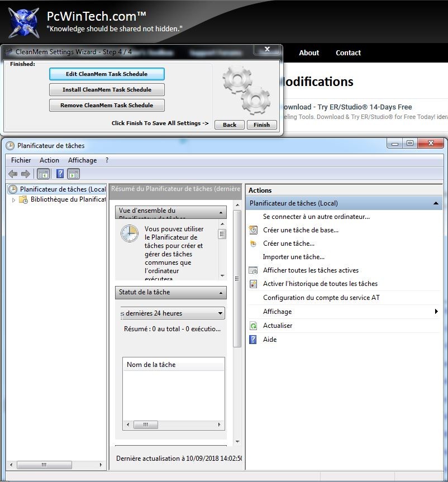Click Afficher toutes les tâches actives
The image size is (448, 482).
tap(311, 270)
